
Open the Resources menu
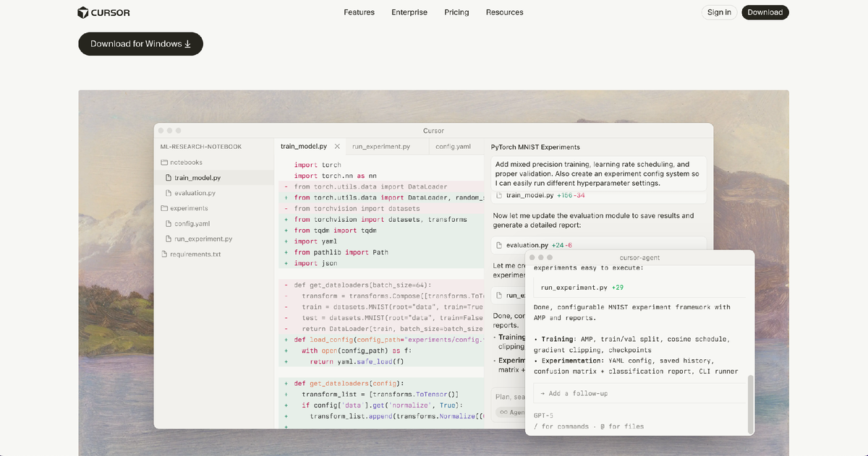[x=504, y=12]
